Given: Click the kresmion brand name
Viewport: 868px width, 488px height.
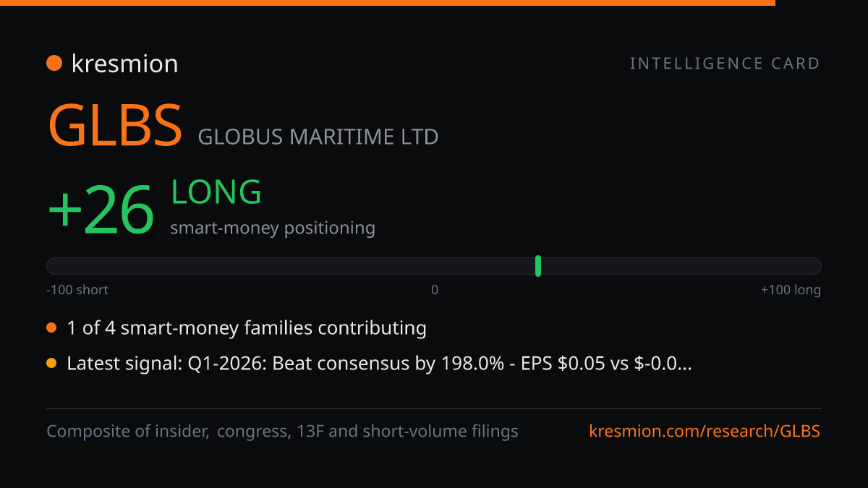Looking at the screenshot, I should point(124,64).
